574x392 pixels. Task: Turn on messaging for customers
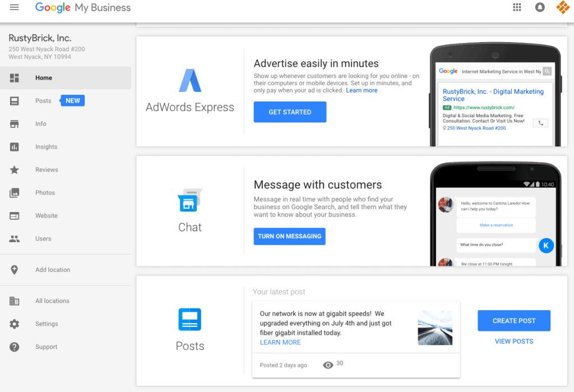point(289,236)
